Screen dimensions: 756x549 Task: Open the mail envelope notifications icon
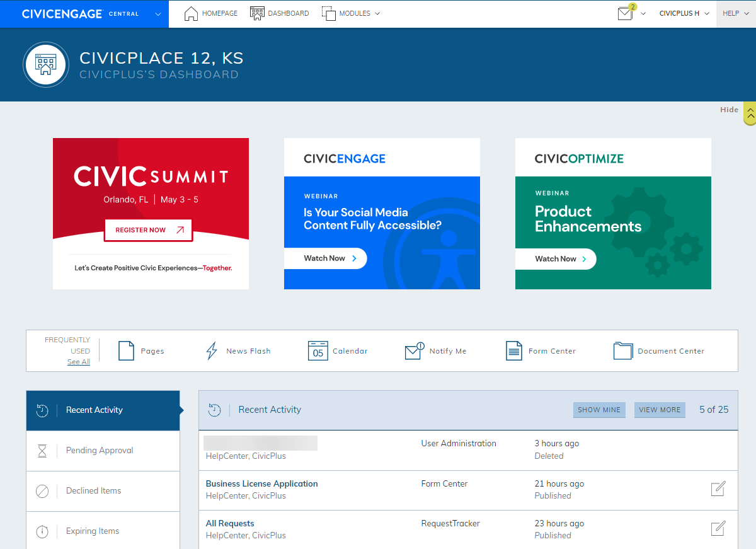click(x=626, y=13)
